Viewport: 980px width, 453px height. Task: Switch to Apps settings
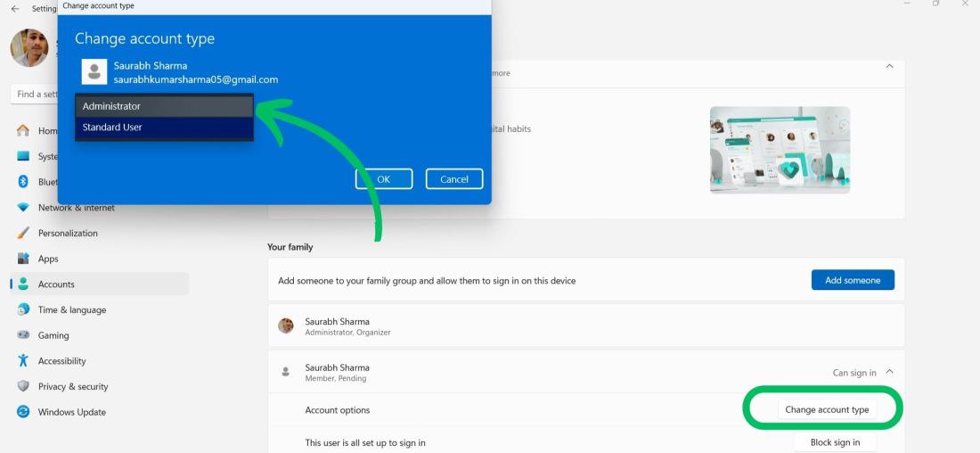click(x=48, y=259)
